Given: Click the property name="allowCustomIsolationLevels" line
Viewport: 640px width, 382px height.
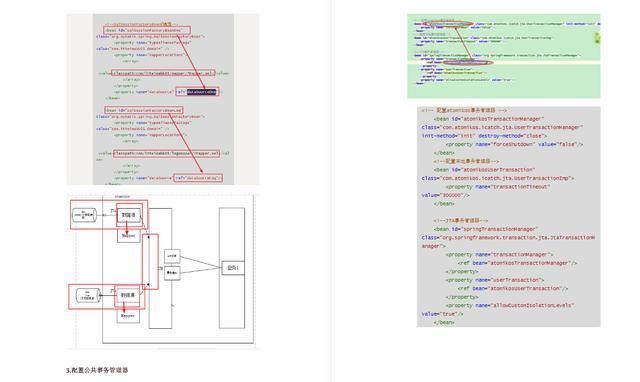Looking at the screenshot, I should point(510,306).
